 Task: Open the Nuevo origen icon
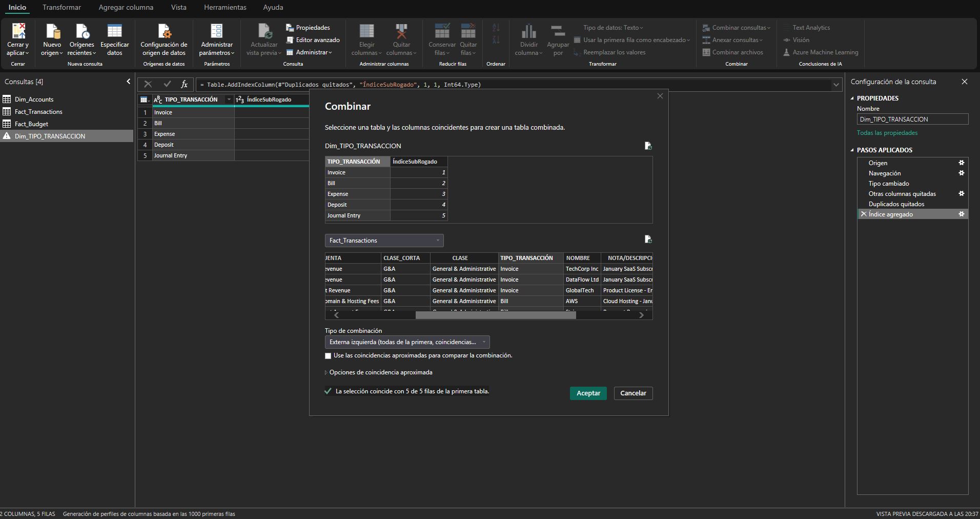pyautogui.click(x=52, y=31)
